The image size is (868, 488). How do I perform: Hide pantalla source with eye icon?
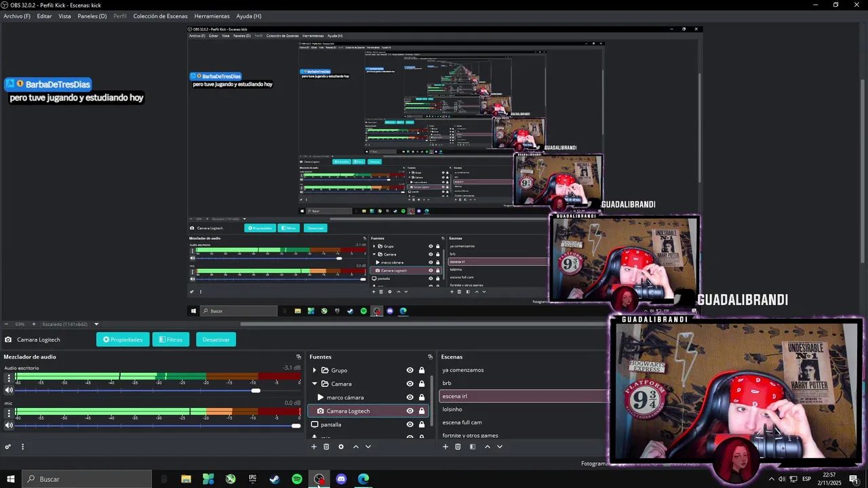410,424
